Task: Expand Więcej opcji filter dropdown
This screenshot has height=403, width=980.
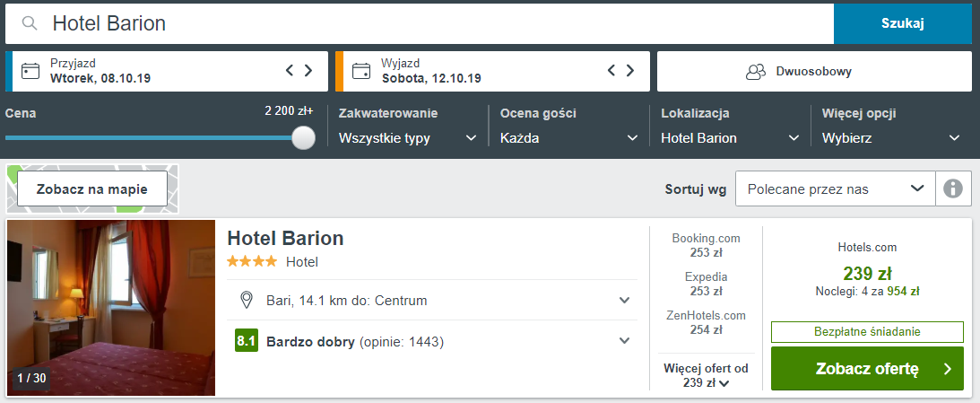Action: (890, 138)
